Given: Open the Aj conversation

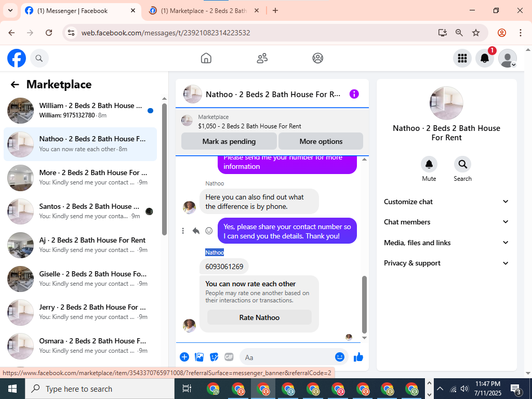Looking at the screenshot, I should pyautogui.click(x=81, y=245).
